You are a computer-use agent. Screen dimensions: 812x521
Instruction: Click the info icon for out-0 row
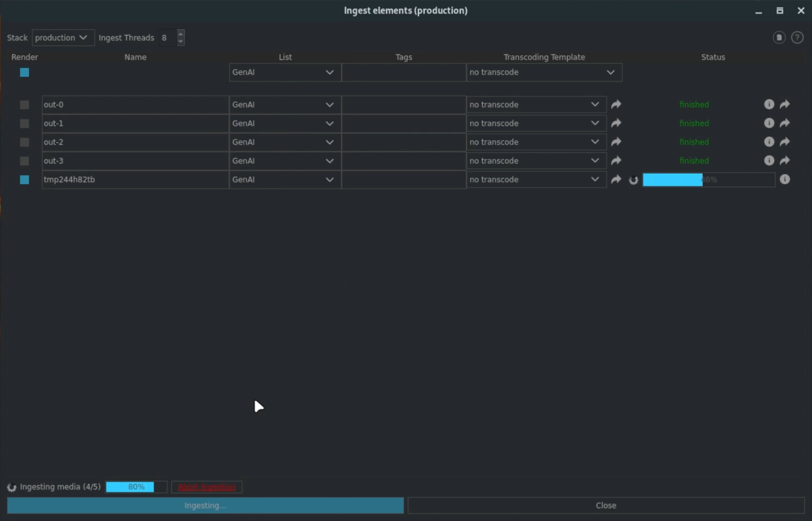click(769, 104)
